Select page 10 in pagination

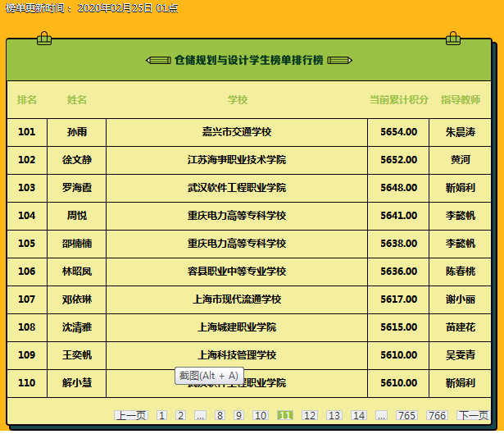pos(261,416)
